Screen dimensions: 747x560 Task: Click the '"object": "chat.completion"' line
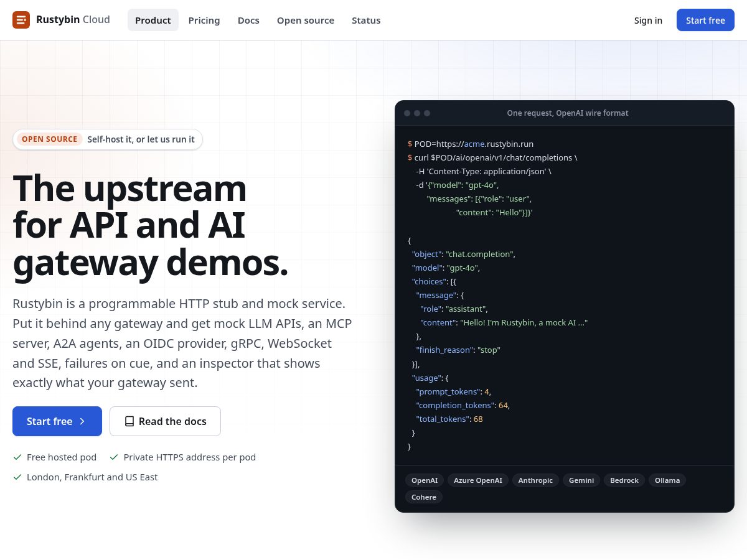(464, 254)
